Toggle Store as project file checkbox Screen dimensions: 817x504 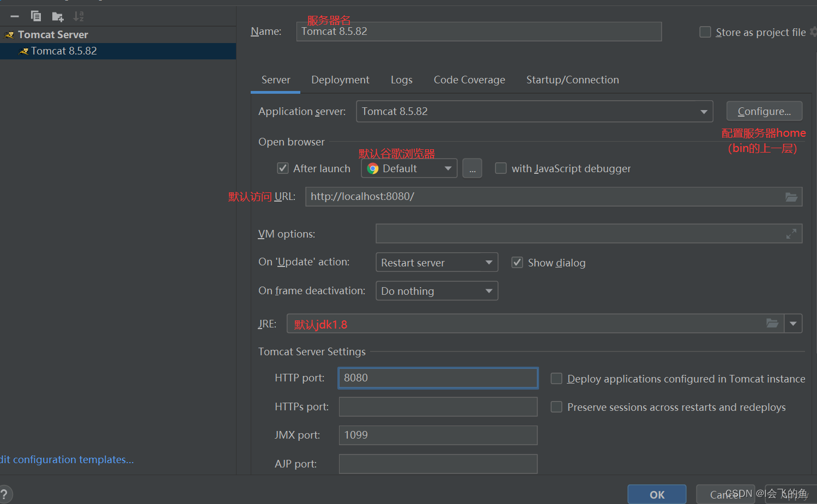tap(705, 32)
